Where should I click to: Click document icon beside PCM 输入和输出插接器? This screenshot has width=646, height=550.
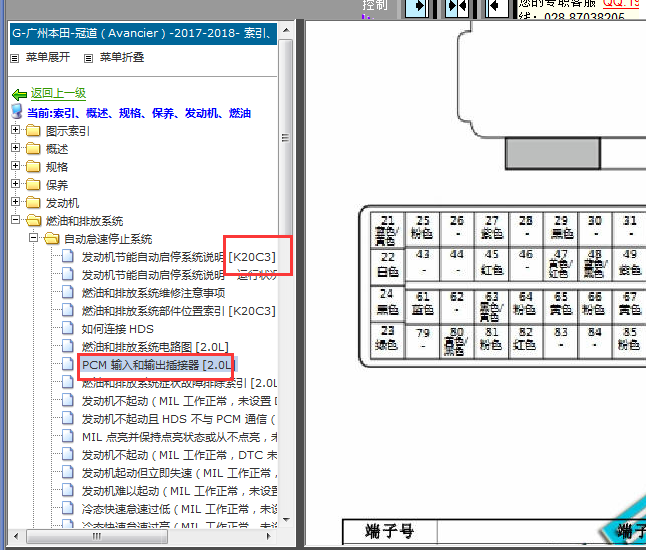click(68, 364)
